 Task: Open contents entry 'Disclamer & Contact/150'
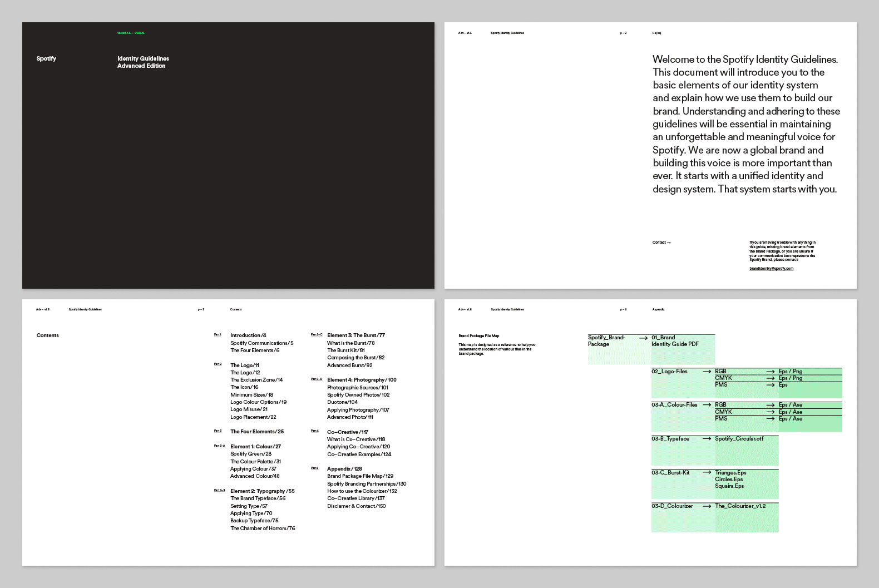click(357, 506)
